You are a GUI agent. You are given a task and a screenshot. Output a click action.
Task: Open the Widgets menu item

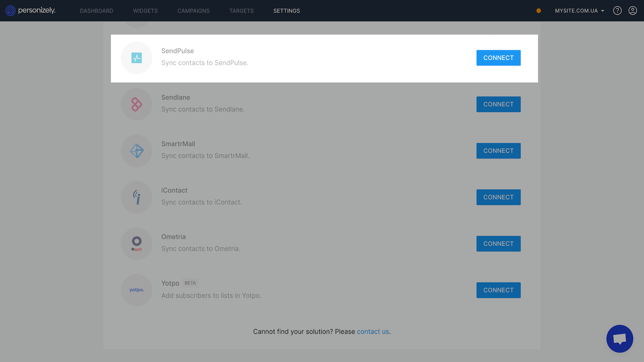click(145, 11)
